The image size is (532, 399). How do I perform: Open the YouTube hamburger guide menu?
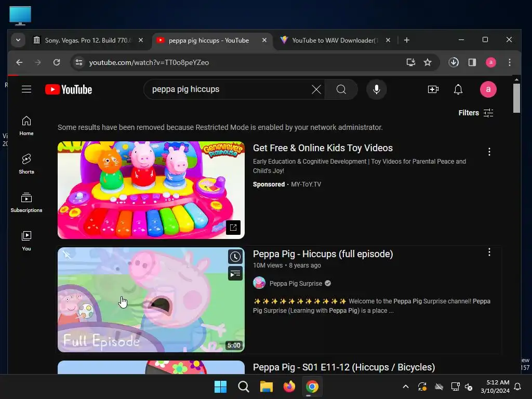(x=26, y=89)
